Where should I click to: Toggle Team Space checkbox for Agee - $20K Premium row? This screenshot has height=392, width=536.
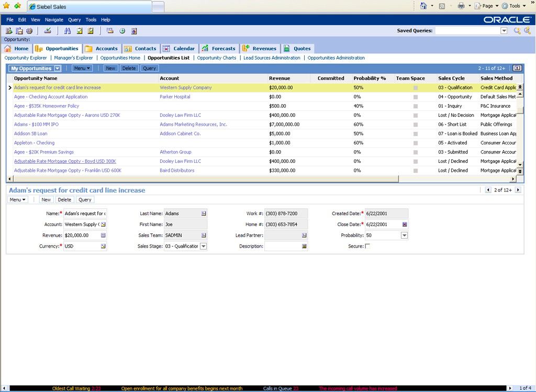tap(415, 152)
